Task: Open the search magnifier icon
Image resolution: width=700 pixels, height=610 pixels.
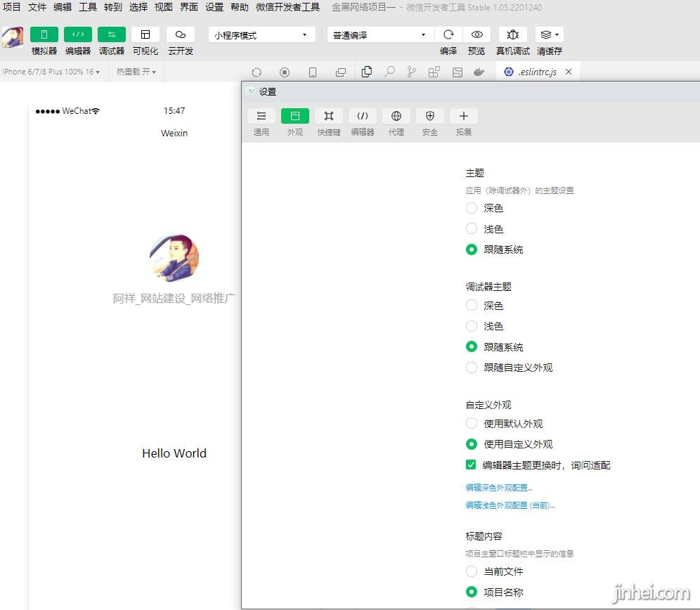Action: 389,72
